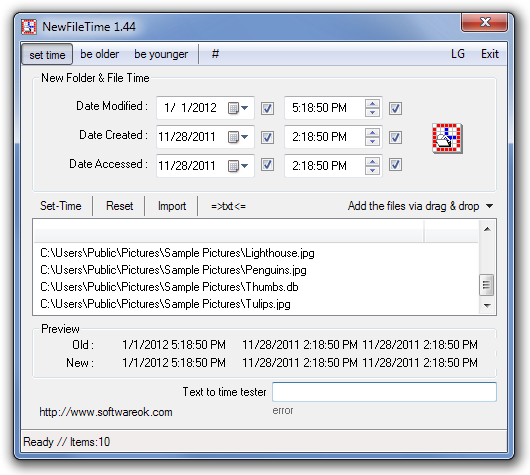The width and height of the screenshot is (530, 475).
Task: Toggle Date Accessed time checkbox
Action: (x=395, y=165)
